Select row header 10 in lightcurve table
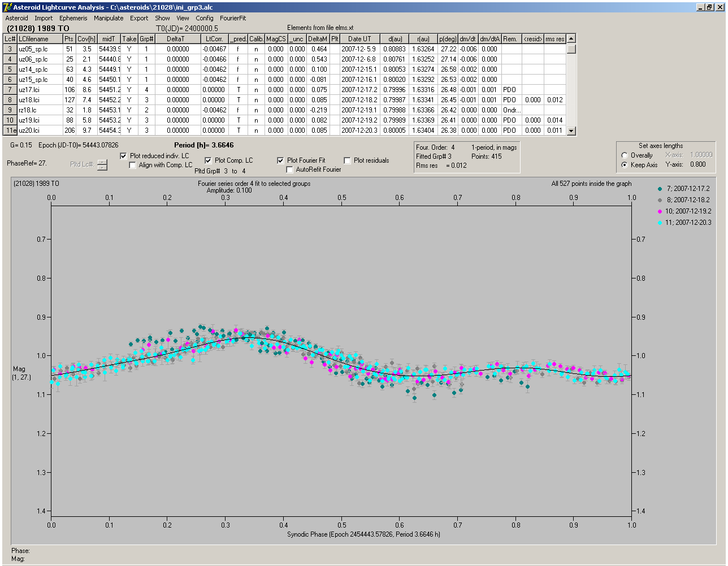The height and width of the screenshot is (566, 728). [10, 120]
